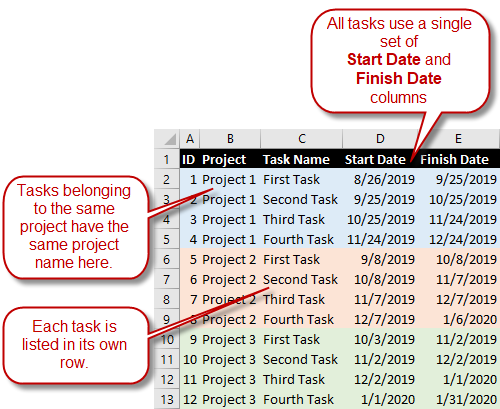Select row 6 header number
The image size is (500, 409).
pos(167,259)
